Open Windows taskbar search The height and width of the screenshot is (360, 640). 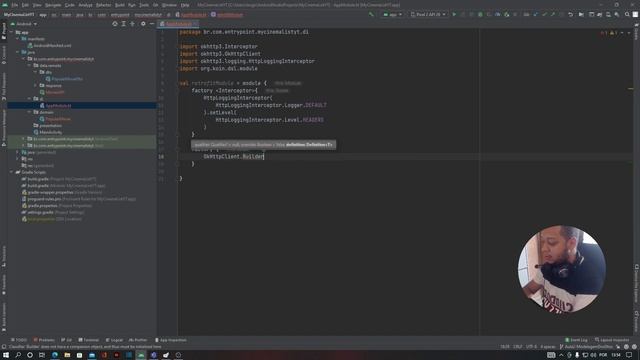click(x=18, y=355)
